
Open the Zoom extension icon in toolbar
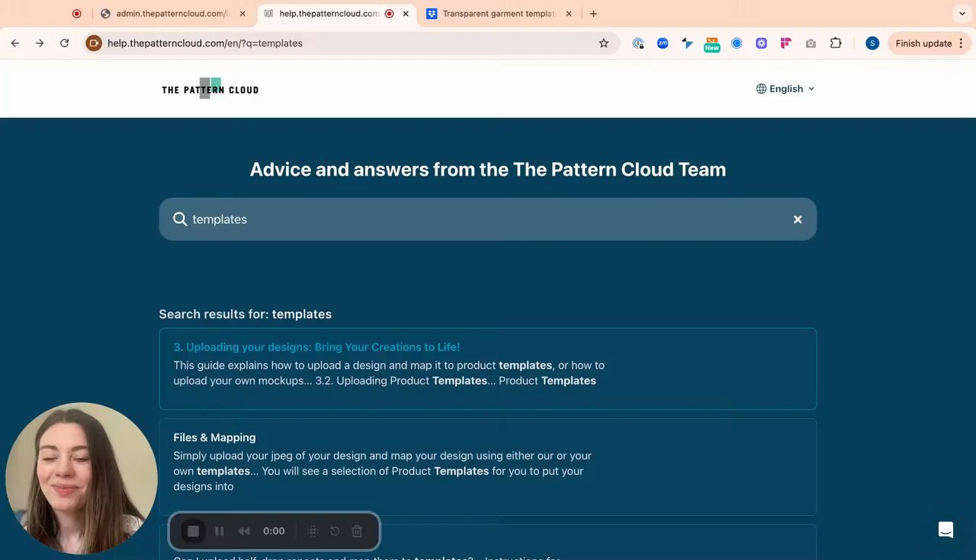point(663,43)
